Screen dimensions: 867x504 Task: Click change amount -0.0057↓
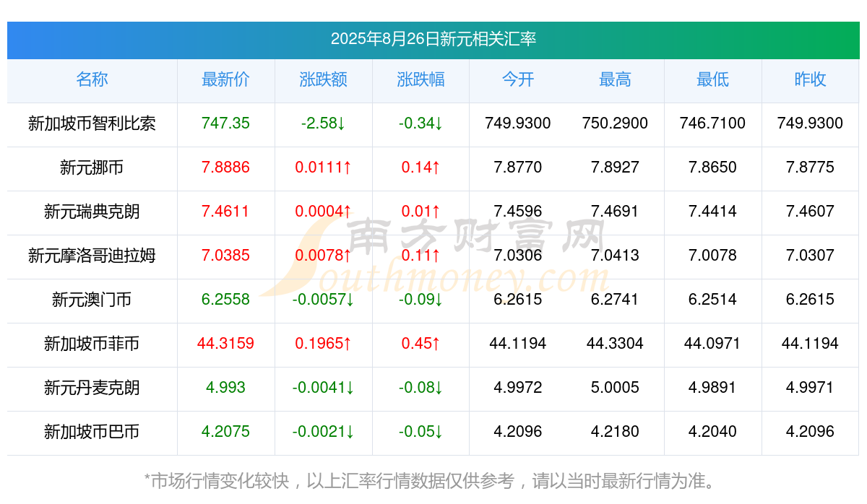tap(323, 300)
